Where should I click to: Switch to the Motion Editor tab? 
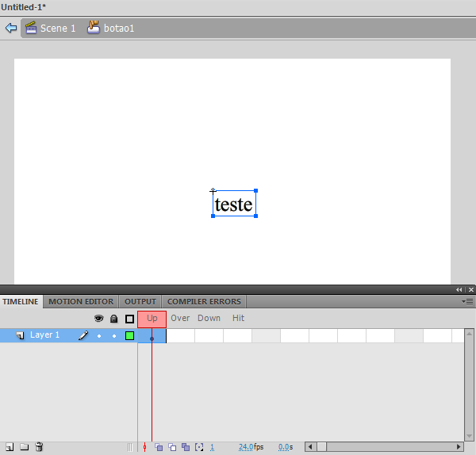click(81, 301)
